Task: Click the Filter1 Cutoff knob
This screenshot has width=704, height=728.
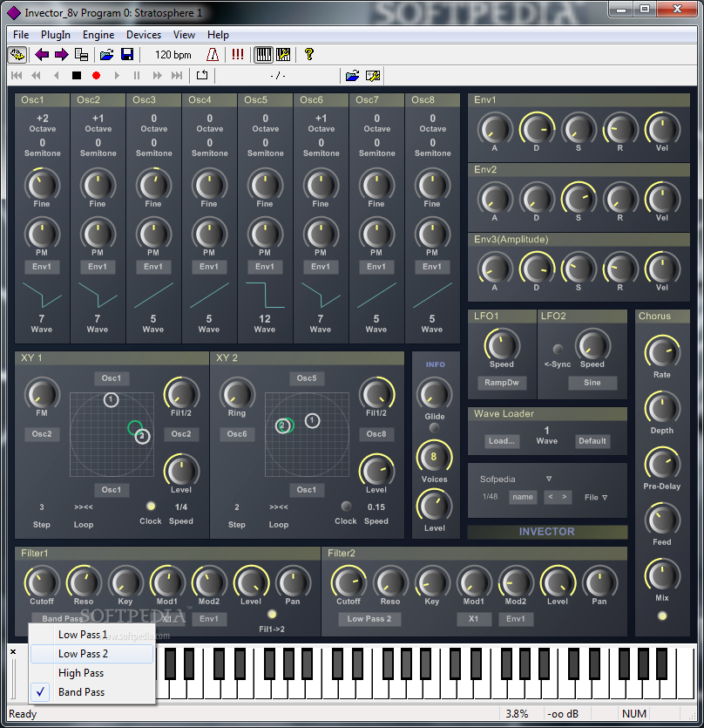Action: point(41,582)
